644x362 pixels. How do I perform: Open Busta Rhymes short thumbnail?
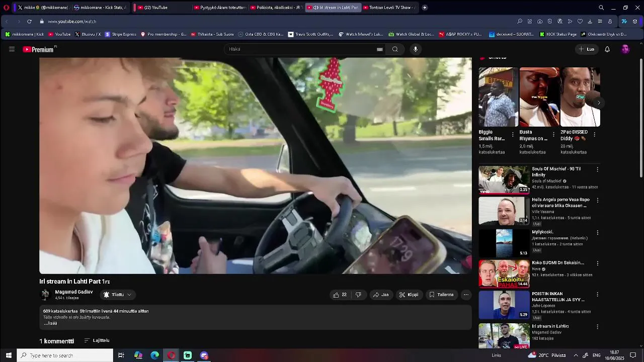539,97
